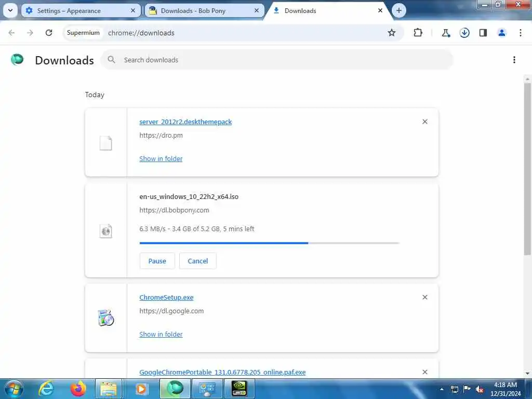This screenshot has height=399, width=532.
Task: Click the scrollbar up arrow
Action: (527, 79)
